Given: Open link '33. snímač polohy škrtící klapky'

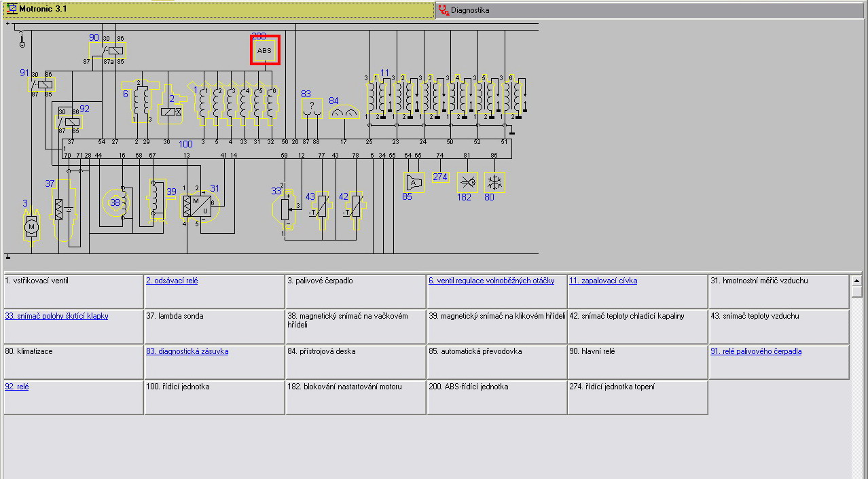Looking at the screenshot, I should [x=56, y=316].
